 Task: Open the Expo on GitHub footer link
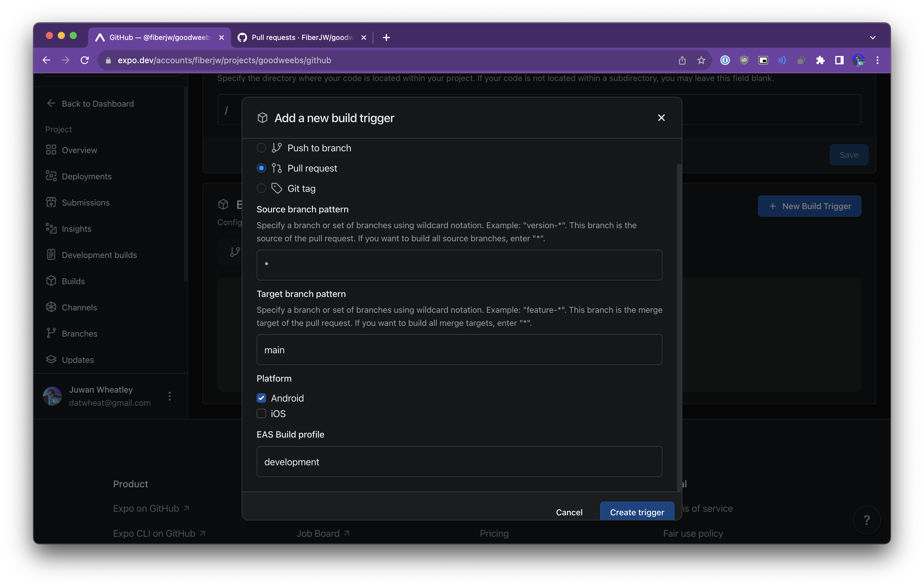[x=151, y=508]
